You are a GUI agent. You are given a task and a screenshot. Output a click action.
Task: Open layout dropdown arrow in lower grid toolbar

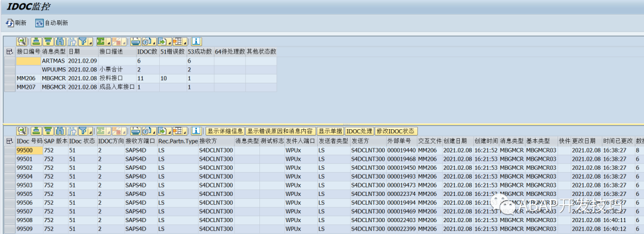click(185, 131)
